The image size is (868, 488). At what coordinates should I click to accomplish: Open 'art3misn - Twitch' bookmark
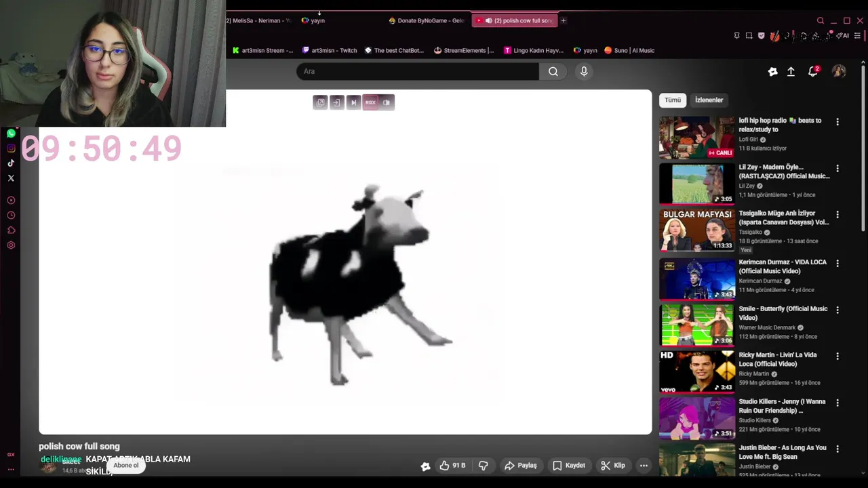pos(330,50)
